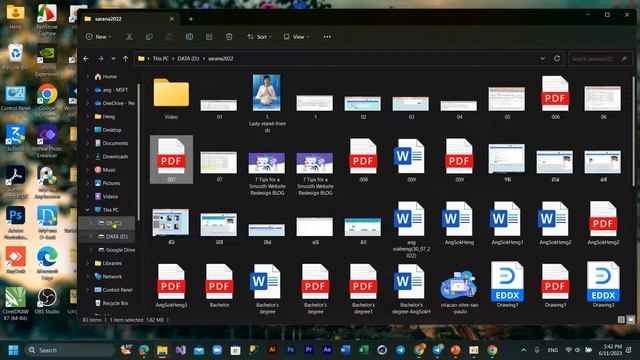Viewport: 640px width, 360px height.
Task: Select the AngSokHeng1 Word document
Action: (x=507, y=223)
